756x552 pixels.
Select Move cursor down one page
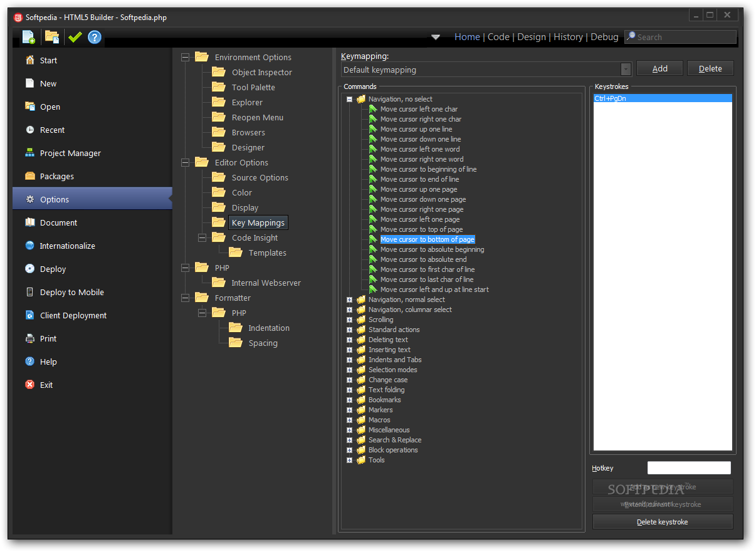click(423, 199)
